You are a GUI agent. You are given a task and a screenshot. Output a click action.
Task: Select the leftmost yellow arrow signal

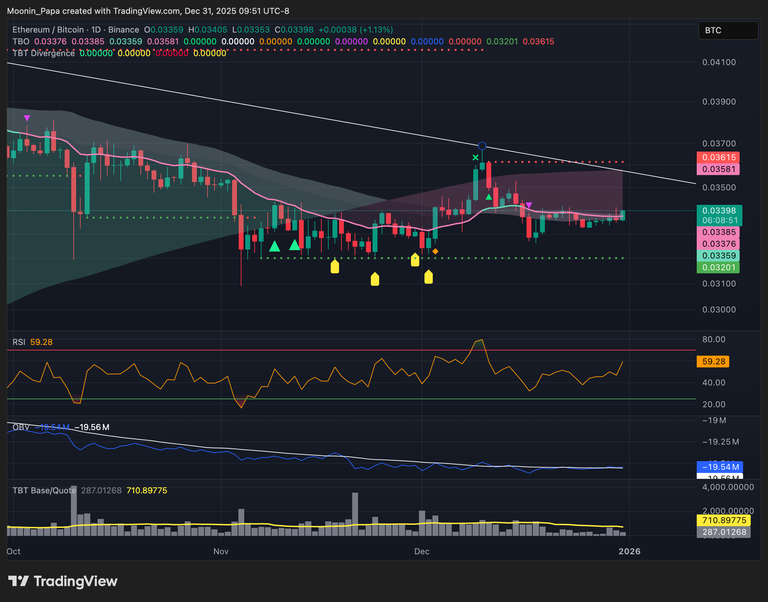tap(334, 266)
